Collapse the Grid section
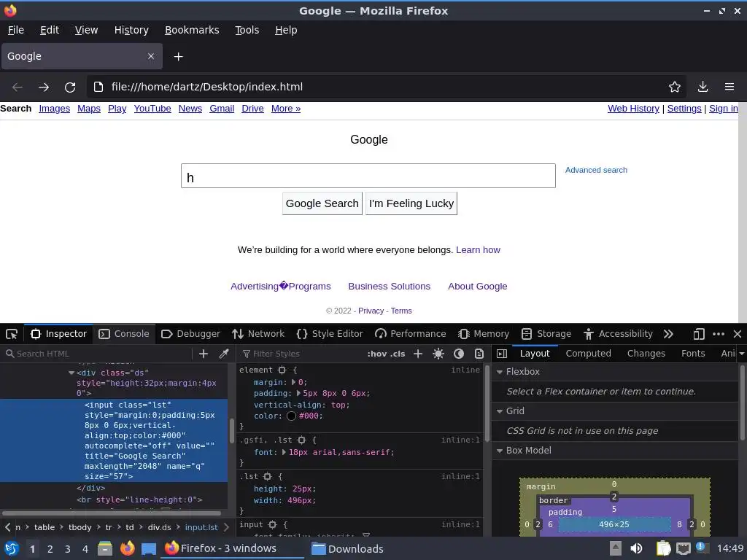This screenshot has height=560, width=747. (x=500, y=411)
